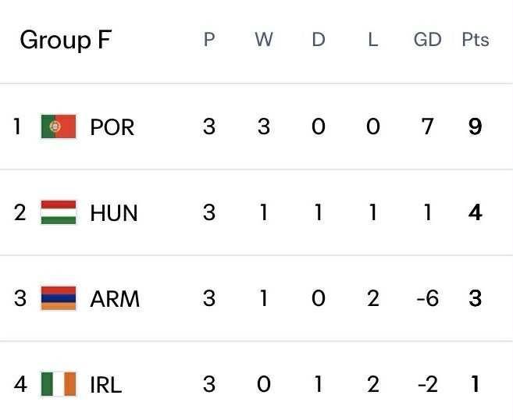The width and height of the screenshot is (513, 420).
Task: Click the Armenia flag icon
Action: 59,298
